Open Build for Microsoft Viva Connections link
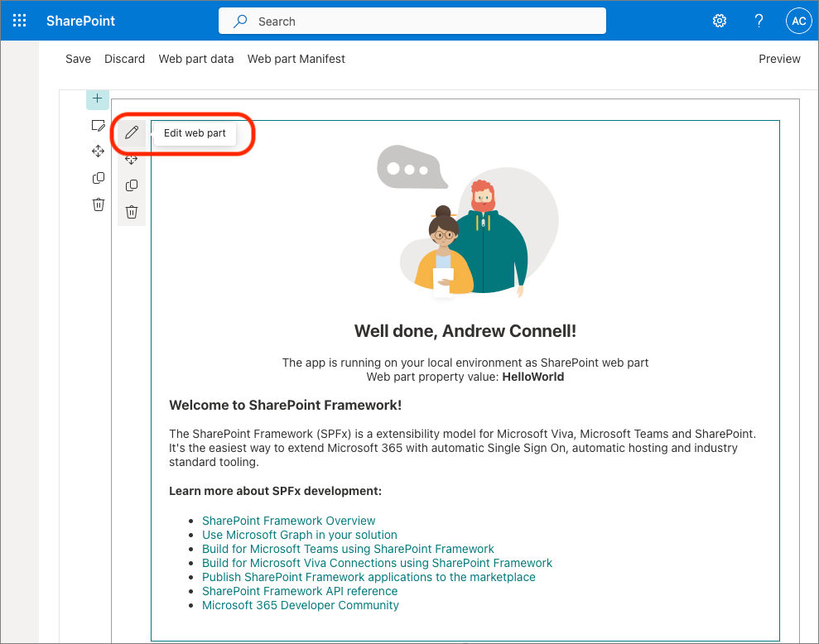 tap(377, 563)
